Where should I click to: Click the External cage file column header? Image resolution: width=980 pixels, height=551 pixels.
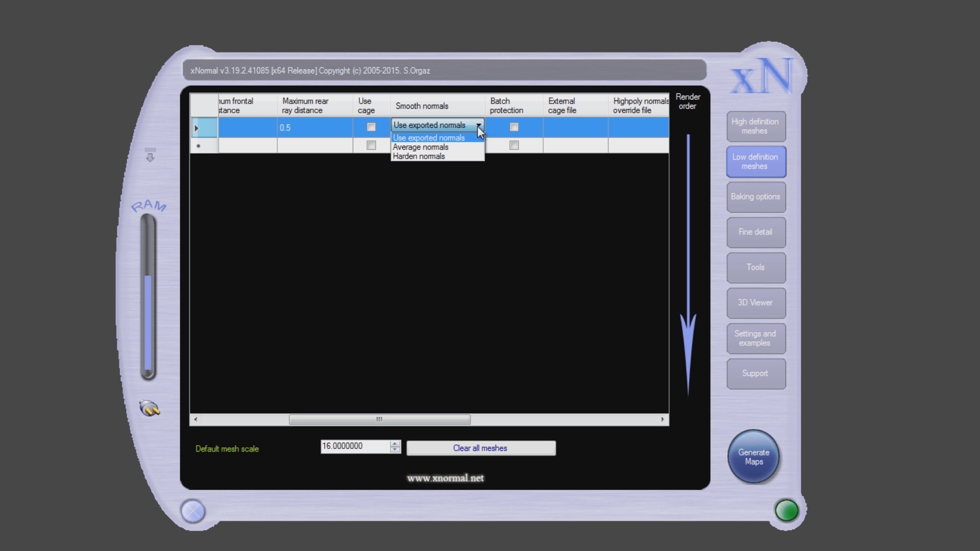pos(576,106)
